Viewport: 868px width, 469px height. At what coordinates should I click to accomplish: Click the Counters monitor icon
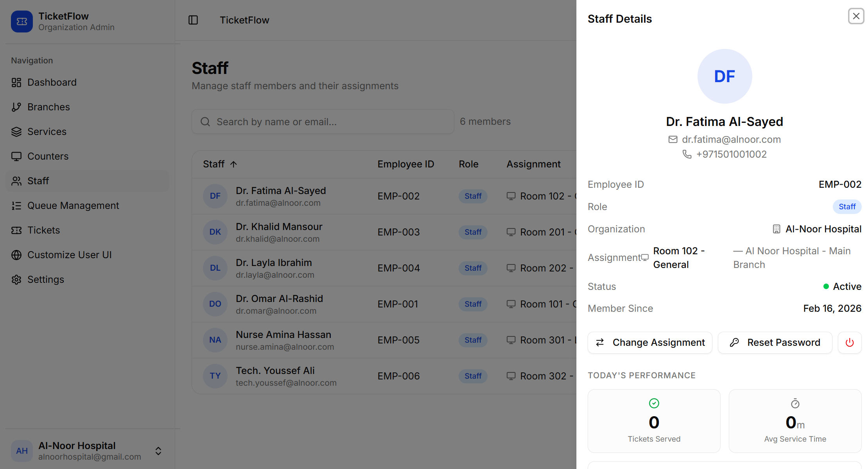(16, 156)
